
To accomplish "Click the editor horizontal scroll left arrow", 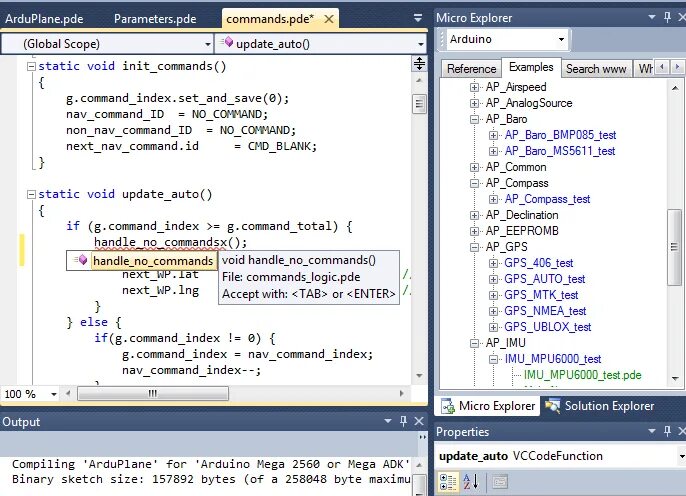I will click(68, 394).
